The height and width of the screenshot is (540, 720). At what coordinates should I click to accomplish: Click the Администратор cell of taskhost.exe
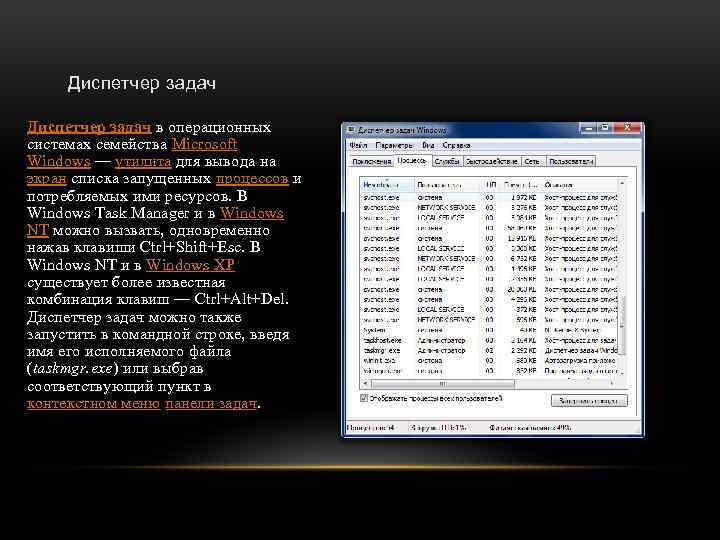tap(441, 340)
